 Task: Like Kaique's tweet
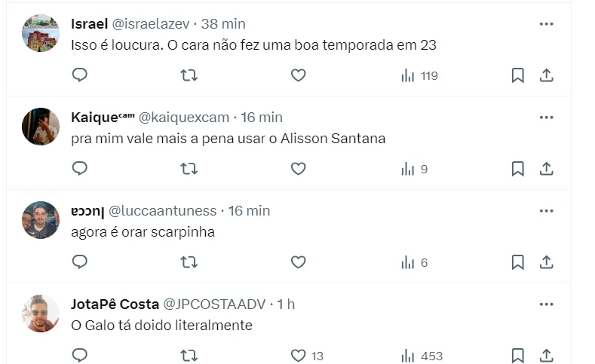pyautogui.click(x=298, y=169)
